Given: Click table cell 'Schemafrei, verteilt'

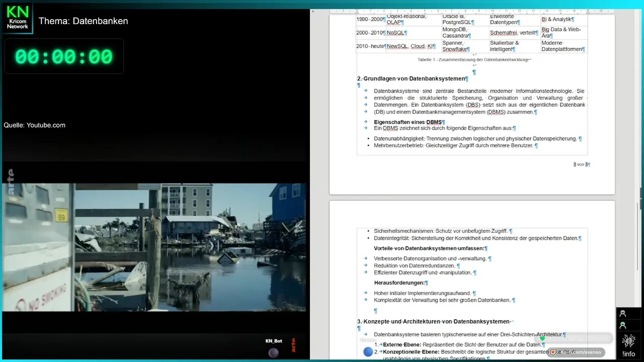Looking at the screenshot, I should pos(515,33).
